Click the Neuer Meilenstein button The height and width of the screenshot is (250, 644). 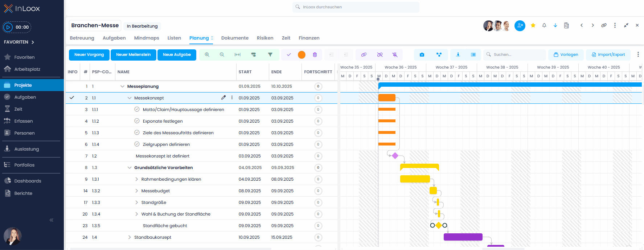pyautogui.click(x=133, y=55)
